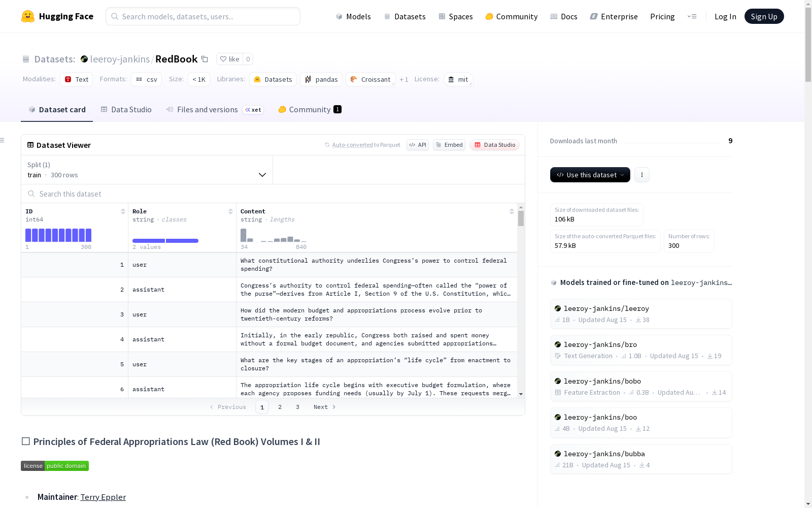This screenshot has width=812, height=508.
Task: Click the mit license tag
Action: coord(458,79)
